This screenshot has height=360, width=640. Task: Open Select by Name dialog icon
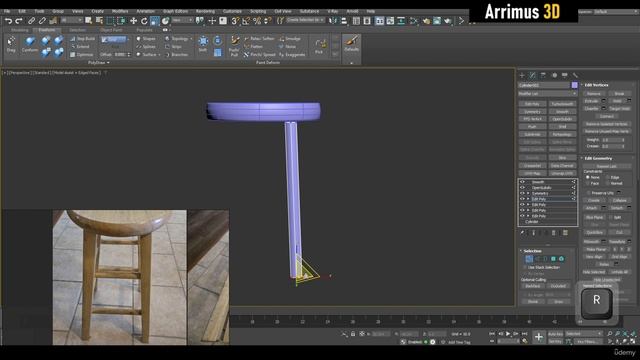[x=99, y=20]
